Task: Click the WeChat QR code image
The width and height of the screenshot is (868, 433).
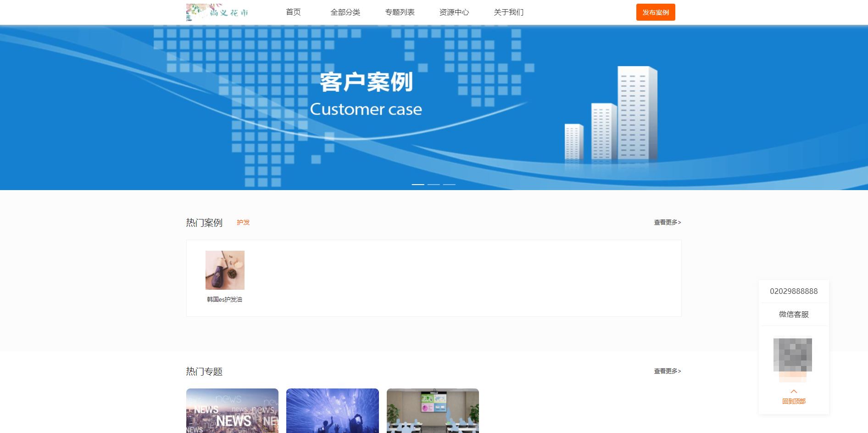Action: 793,355
